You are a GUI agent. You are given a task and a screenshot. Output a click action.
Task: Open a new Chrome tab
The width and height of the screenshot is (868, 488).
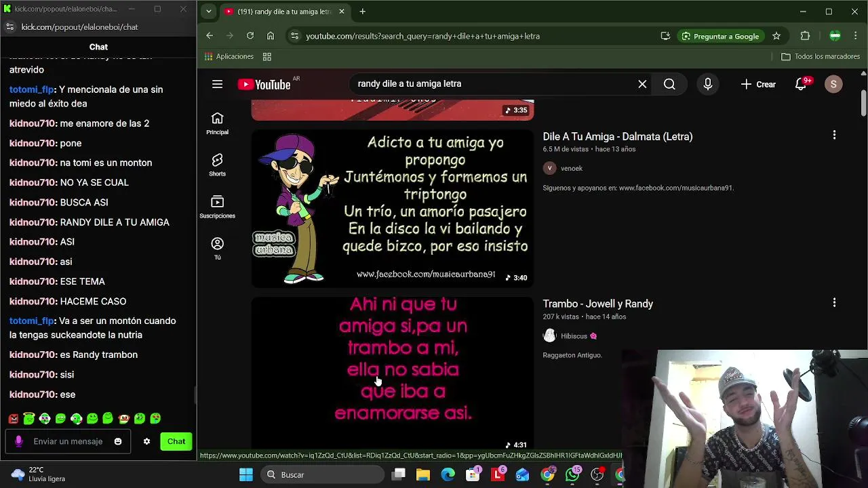pyautogui.click(x=362, y=12)
